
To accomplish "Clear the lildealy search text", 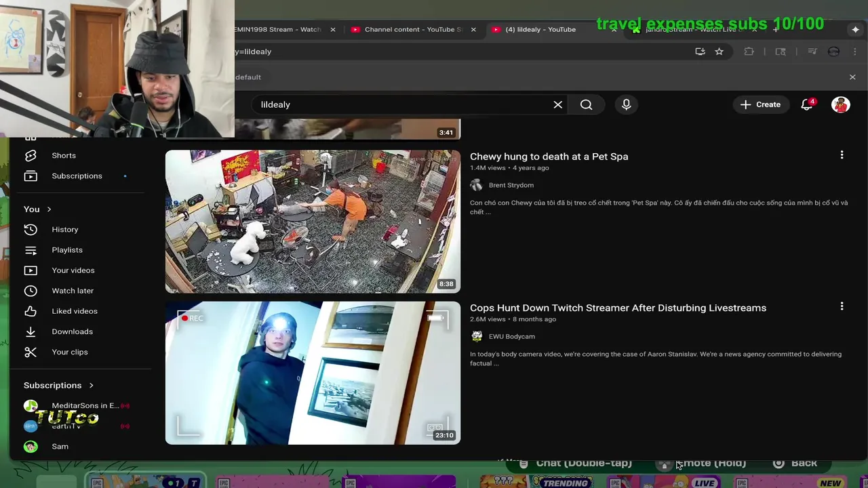I will [557, 104].
